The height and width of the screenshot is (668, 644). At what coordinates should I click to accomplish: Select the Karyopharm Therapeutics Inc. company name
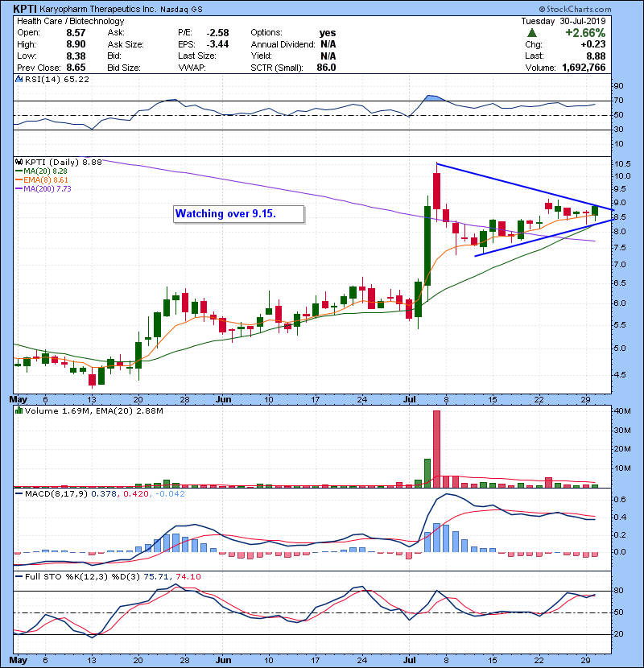pyautogui.click(x=98, y=9)
